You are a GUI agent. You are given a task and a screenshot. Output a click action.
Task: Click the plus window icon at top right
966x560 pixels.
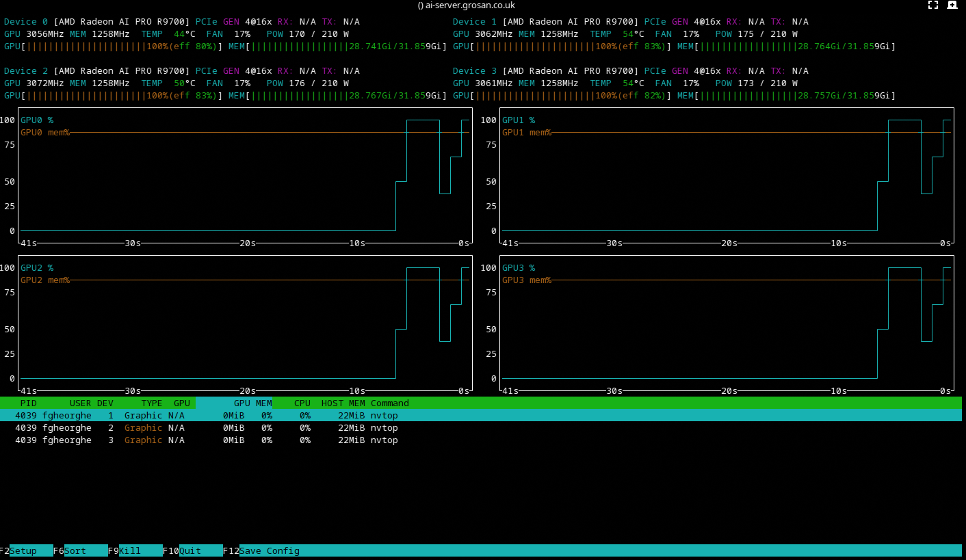coord(952,5)
